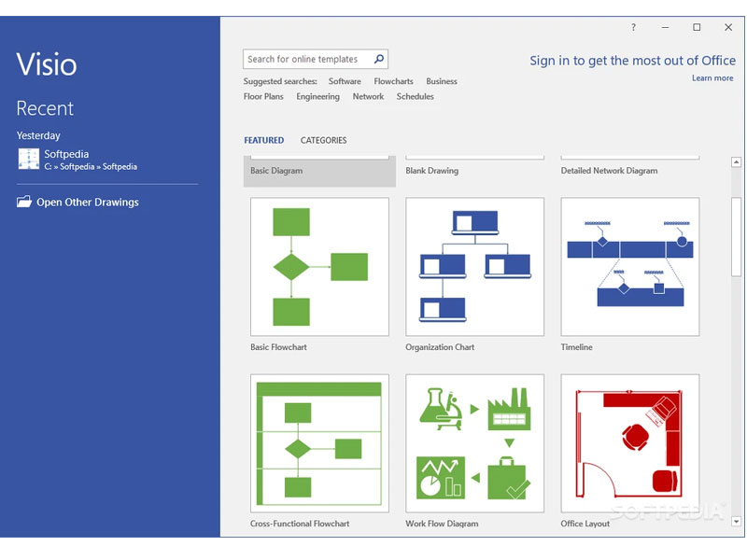Click the Office Layout caption
This screenshot has height=560, width=747.
[x=585, y=524]
